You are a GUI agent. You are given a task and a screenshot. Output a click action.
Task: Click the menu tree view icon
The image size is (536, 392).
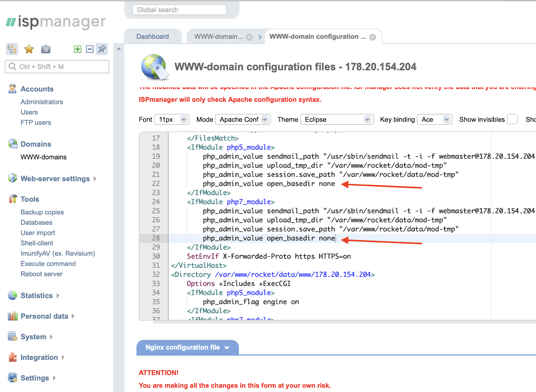click(12, 49)
